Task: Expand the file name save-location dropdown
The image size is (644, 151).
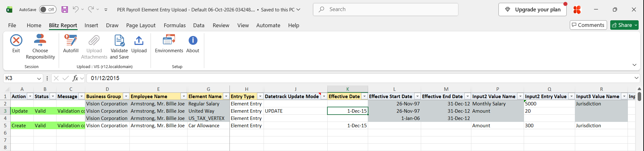Action: 299,9
